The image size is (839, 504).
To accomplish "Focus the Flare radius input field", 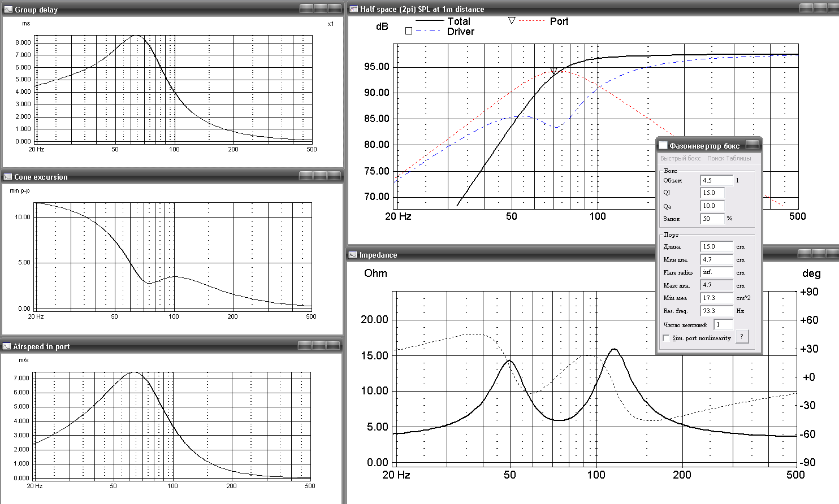I will coord(716,272).
